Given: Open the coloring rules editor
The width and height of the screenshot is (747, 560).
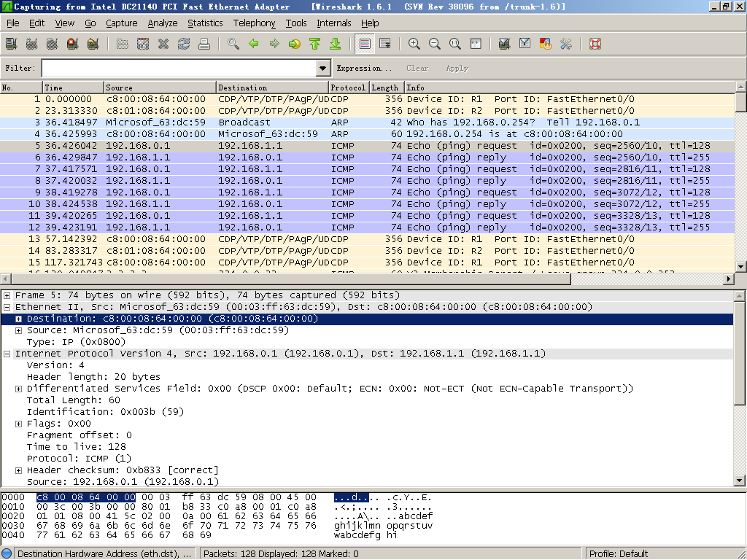Looking at the screenshot, I should point(546,44).
